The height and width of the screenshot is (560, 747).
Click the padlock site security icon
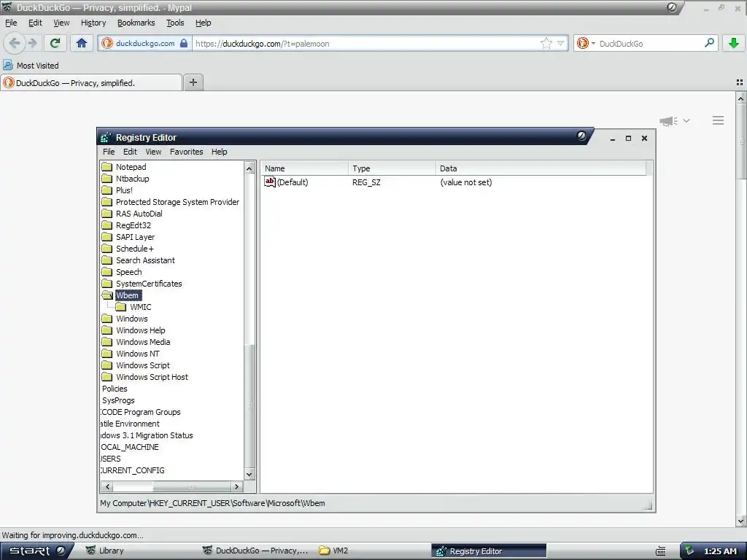tap(183, 43)
